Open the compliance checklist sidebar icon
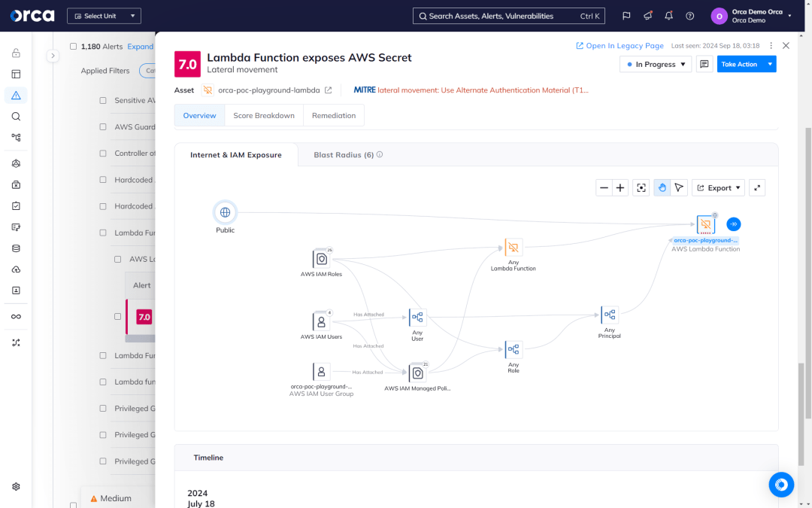812x508 pixels. 16,205
